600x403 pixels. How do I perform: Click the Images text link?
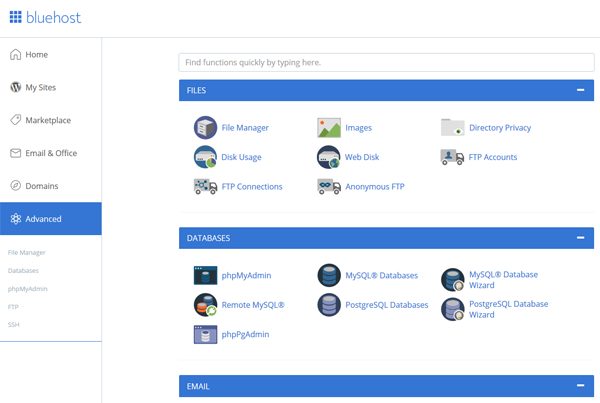(358, 128)
